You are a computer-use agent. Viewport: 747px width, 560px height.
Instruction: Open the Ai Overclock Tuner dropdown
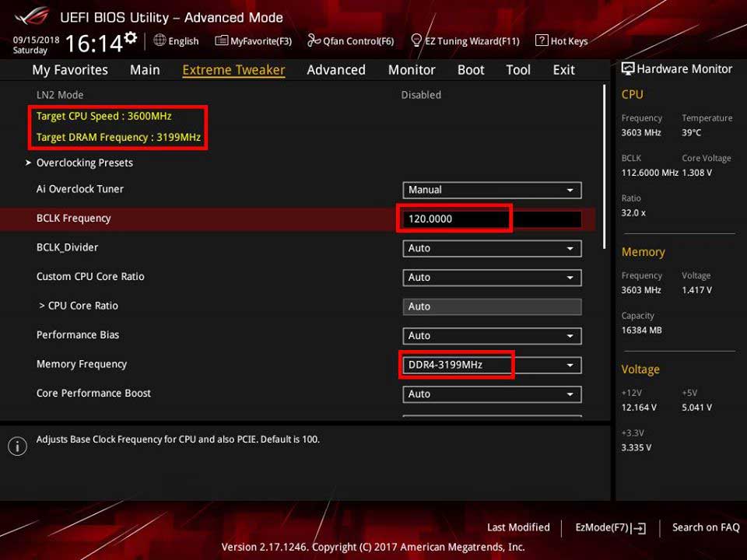(x=492, y=190)
